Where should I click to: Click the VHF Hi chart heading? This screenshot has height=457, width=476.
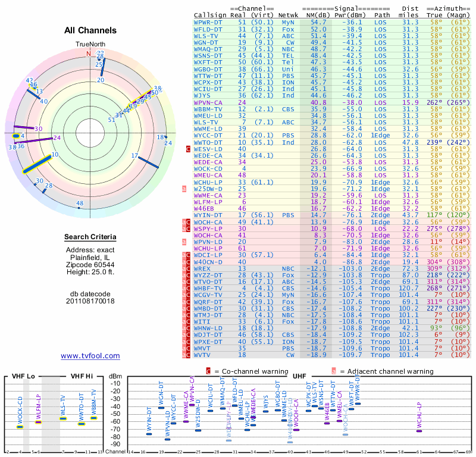pos(82,376)
